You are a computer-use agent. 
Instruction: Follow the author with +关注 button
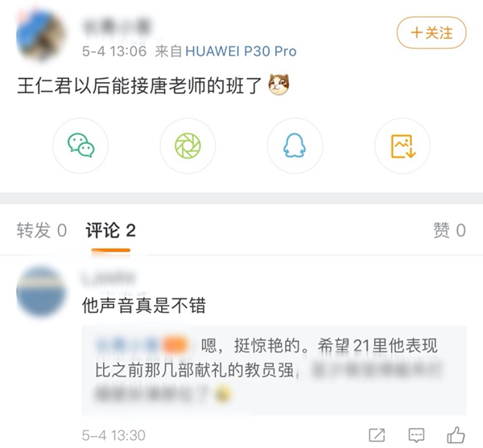431,33
